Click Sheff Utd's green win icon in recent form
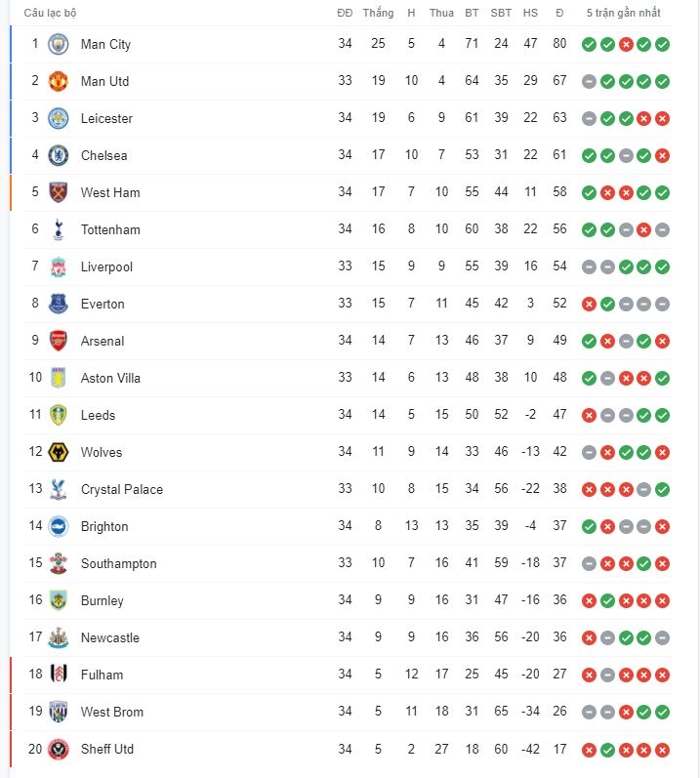The height and width of the screenshot is (778, 700). coord(607,750)
